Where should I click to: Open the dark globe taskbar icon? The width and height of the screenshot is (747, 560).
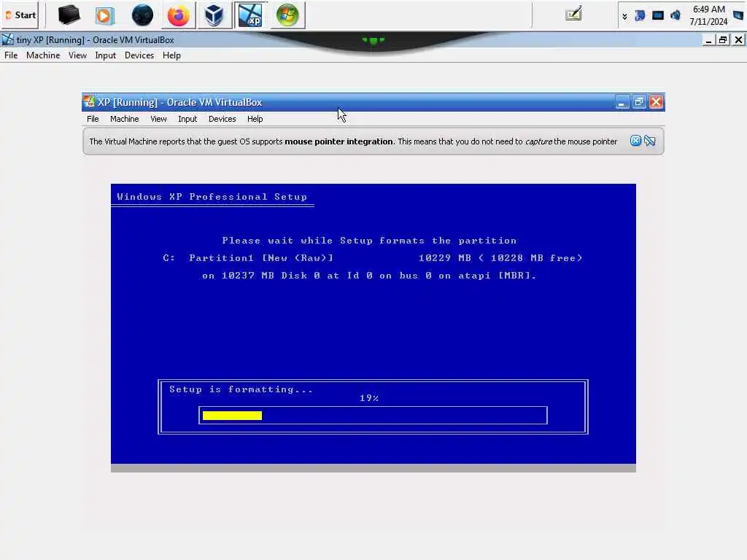click(142, 15)
